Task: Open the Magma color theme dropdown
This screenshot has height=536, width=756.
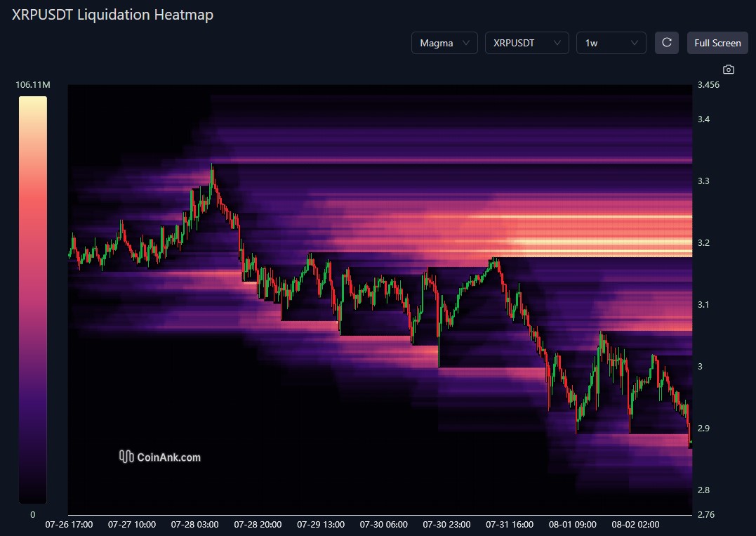Action: tap(444, 43)
